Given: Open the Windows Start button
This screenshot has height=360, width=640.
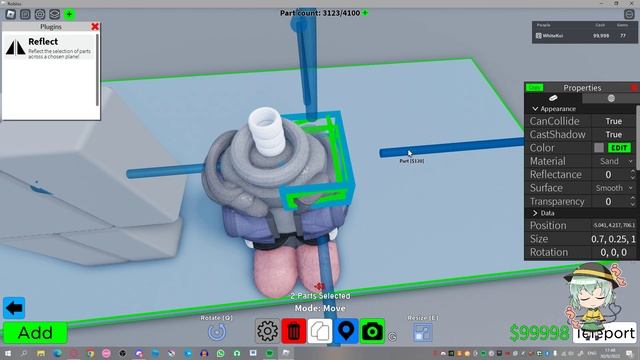Looking at the screenshot, I should click(x=8, y=353).
